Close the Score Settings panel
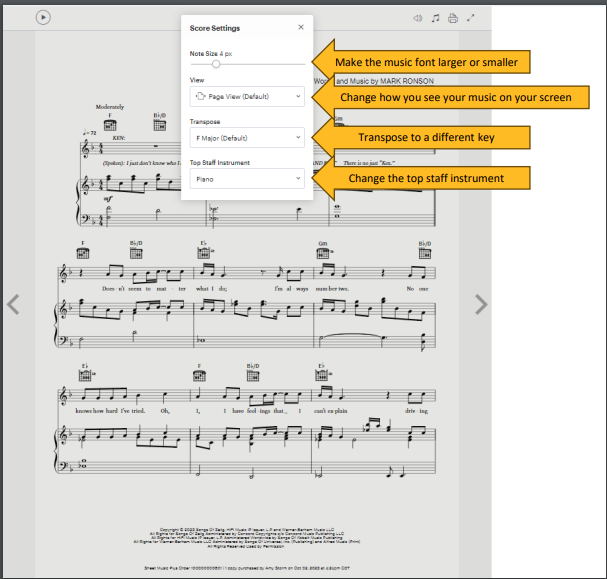The width and height of the screenshot is (607, 579). click(301, 28)
